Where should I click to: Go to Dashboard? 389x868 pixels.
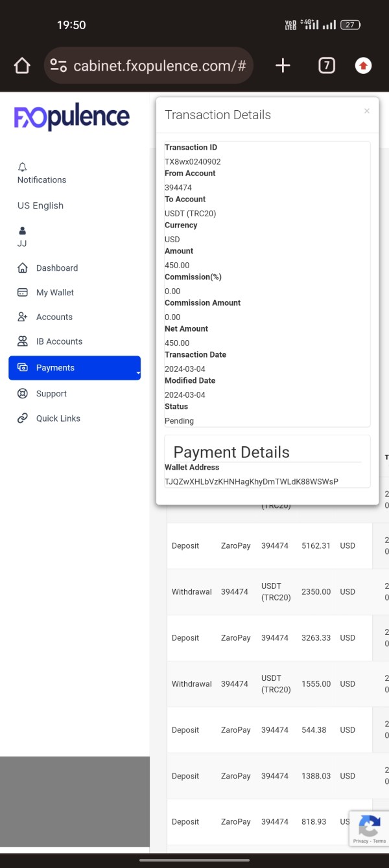click(x=57, y=268)
